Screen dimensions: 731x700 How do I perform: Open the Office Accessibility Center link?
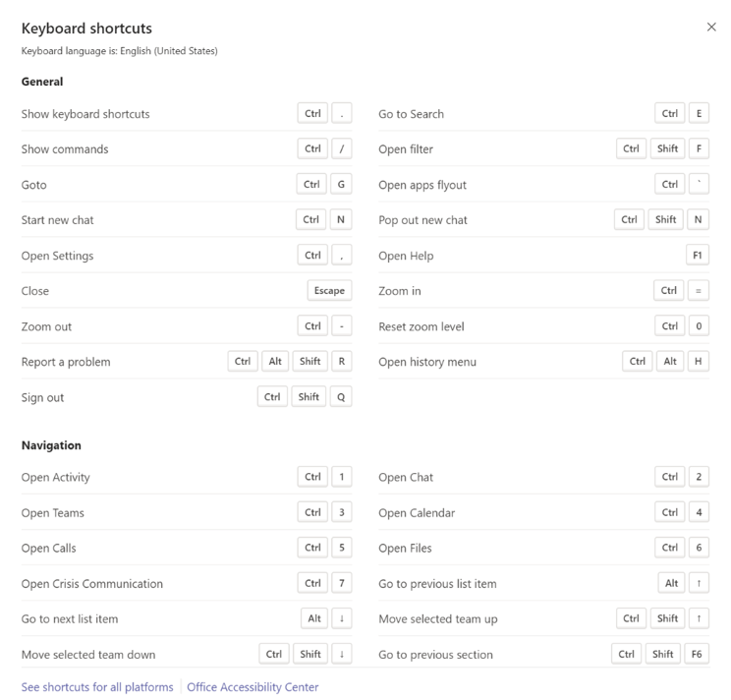253,687
